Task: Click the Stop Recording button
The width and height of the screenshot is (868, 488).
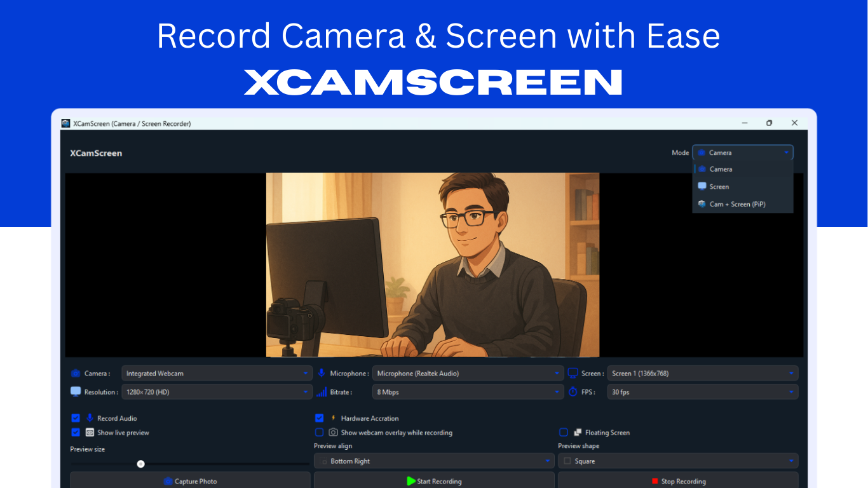Action: tap(678, 480)
